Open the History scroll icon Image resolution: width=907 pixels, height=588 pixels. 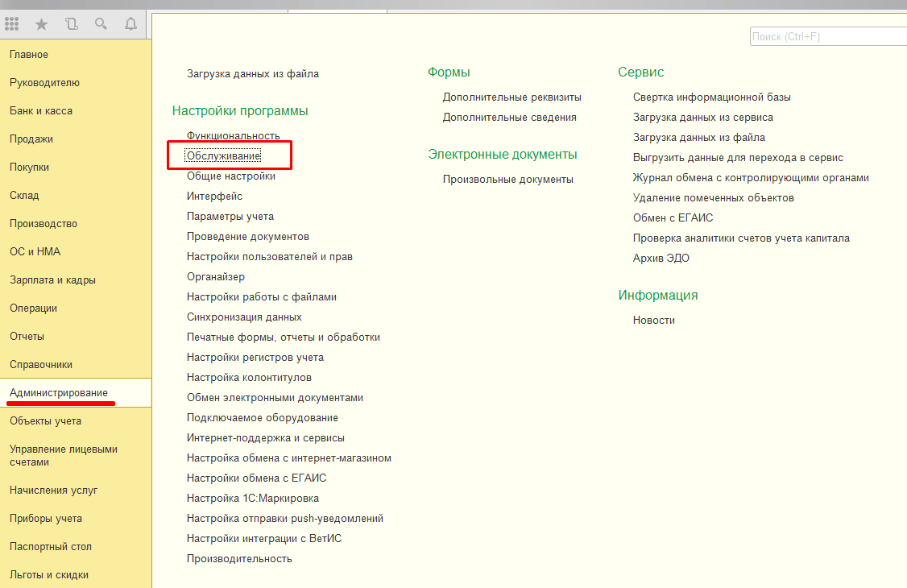click(72, 24)
